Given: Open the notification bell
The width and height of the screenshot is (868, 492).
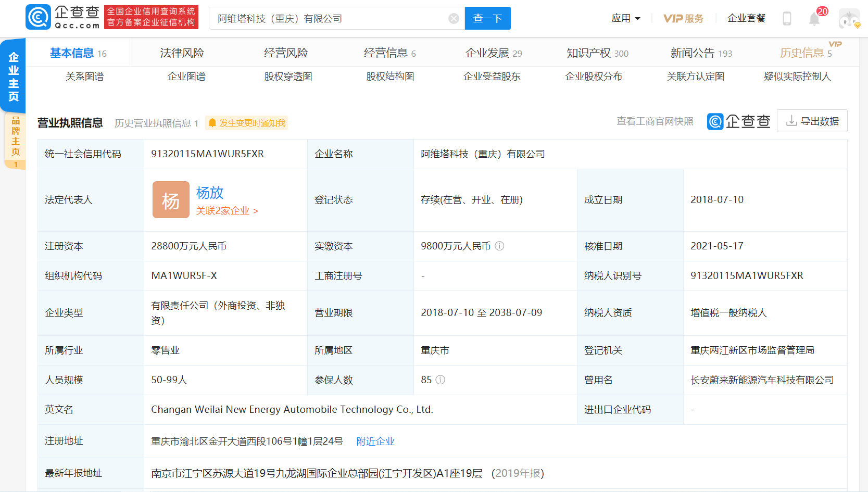Looking at the screenshot, I should [814, 19].
